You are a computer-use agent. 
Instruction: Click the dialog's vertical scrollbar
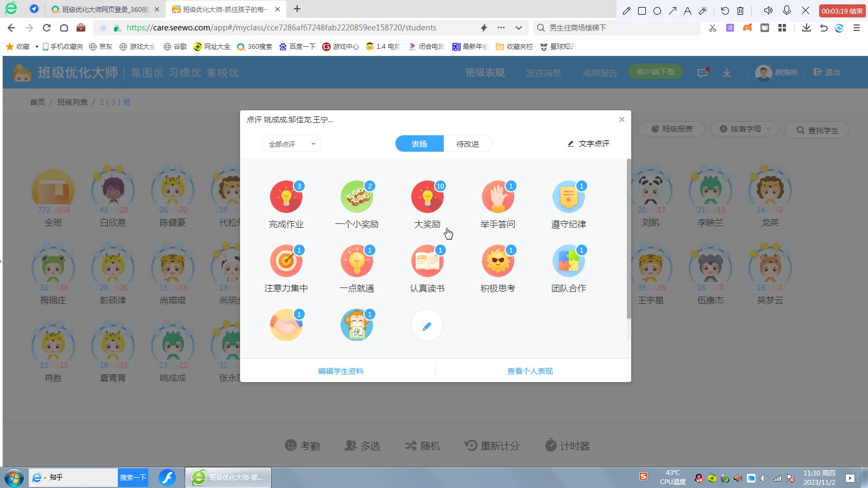629,239
